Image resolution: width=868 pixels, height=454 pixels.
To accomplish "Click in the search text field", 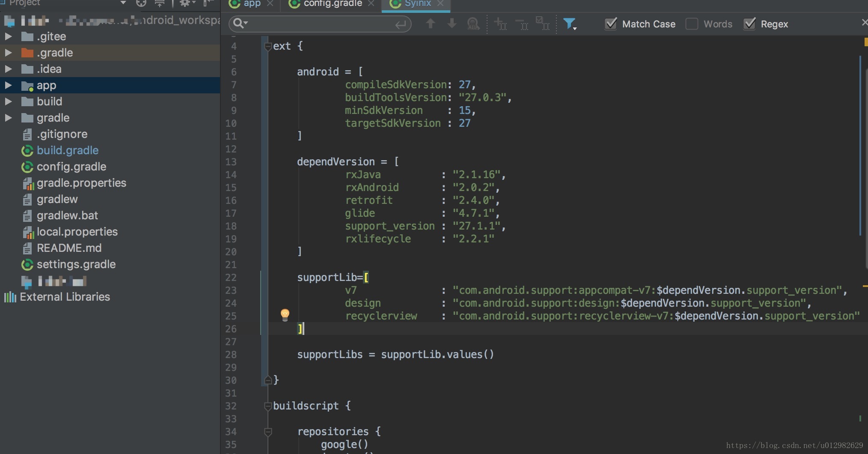I will pyautogui.click(x=321, y=24).
